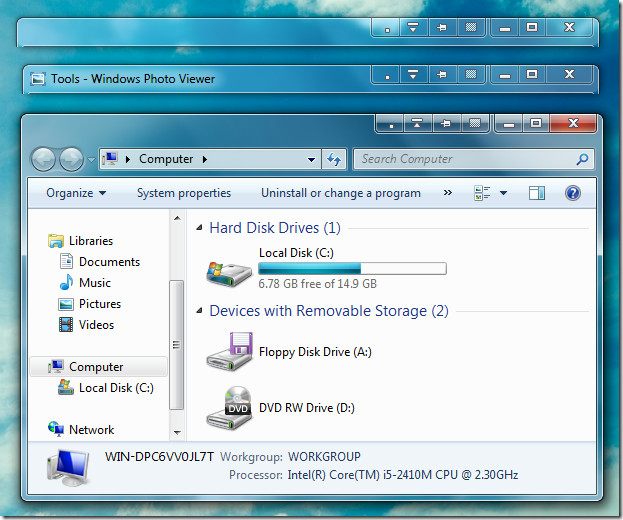Click the WORKGROUP value in details pane
The height and width of the screenshot is (520, 623).
pos(324,456)
